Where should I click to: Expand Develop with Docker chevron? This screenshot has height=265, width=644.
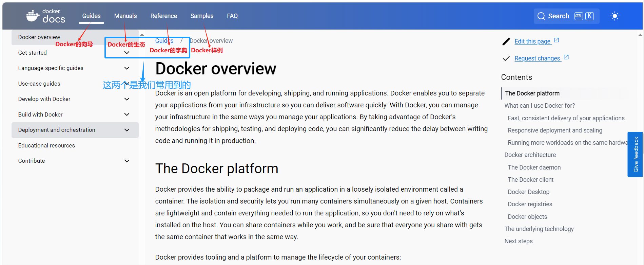coord(127,99)
